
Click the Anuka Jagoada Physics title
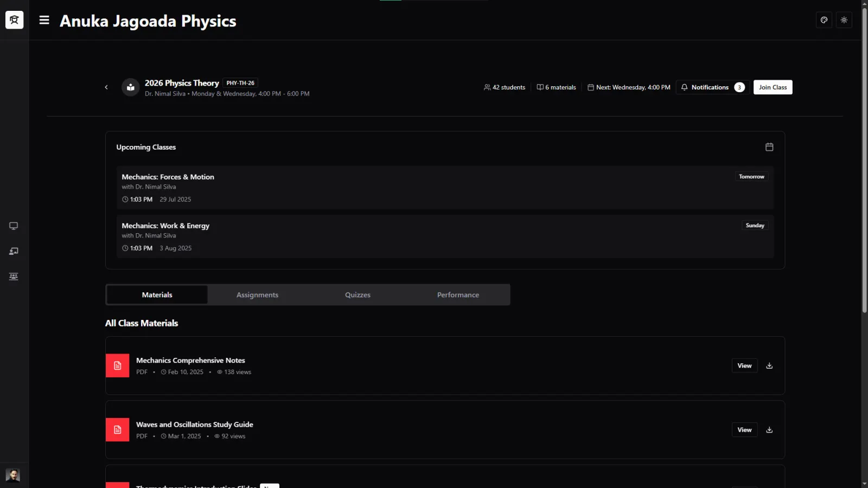pos(148,21)
